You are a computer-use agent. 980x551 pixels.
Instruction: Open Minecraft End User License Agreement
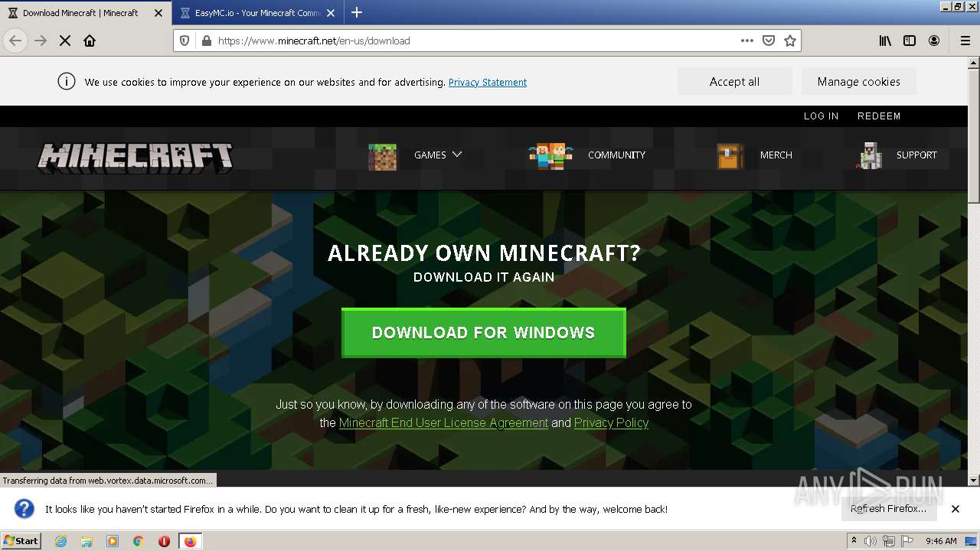point(443,422)
